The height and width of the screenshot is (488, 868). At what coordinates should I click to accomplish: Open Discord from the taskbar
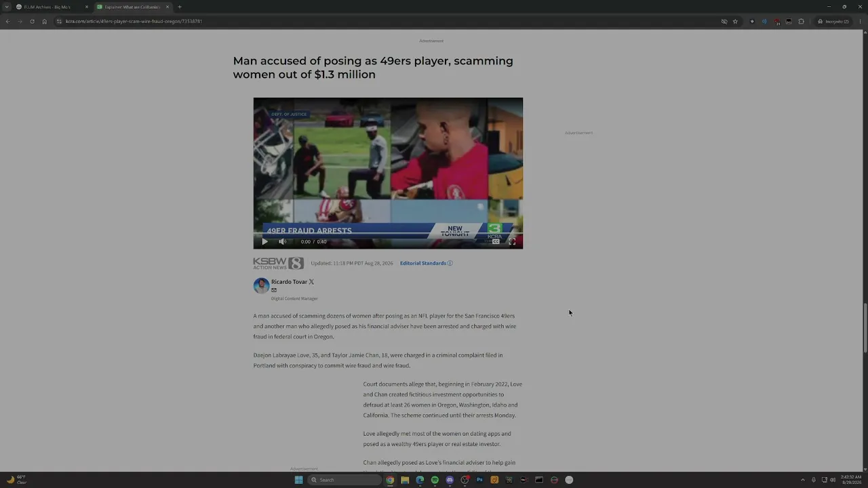coord(450,480)
